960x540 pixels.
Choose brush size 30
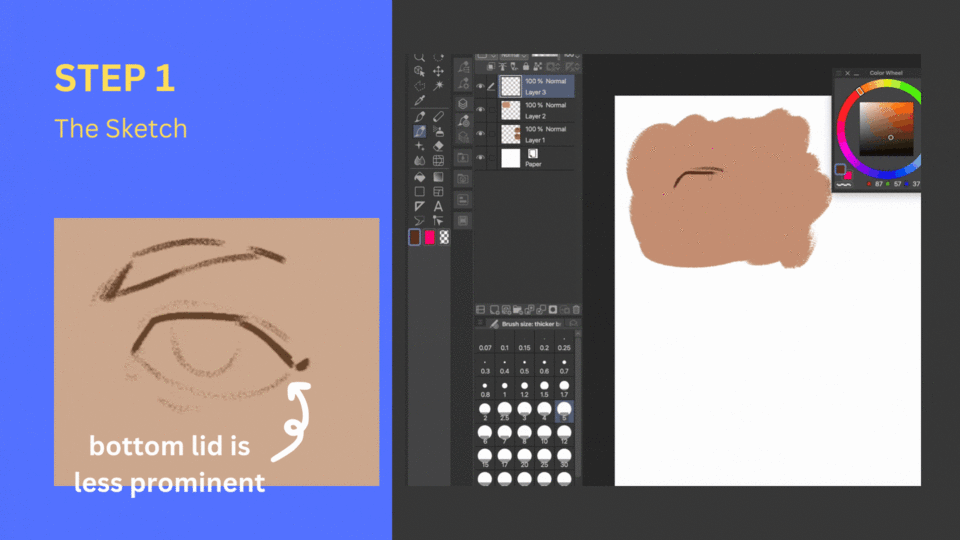(564, 457)
